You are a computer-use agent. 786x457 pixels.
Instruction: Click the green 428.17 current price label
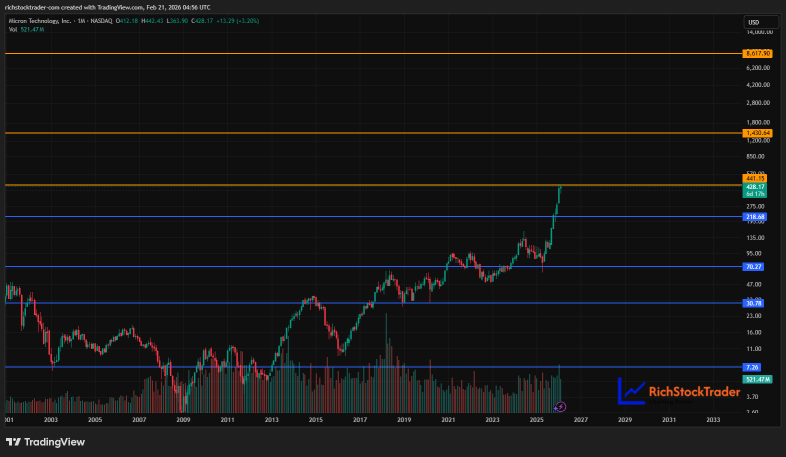pos(754,190)
